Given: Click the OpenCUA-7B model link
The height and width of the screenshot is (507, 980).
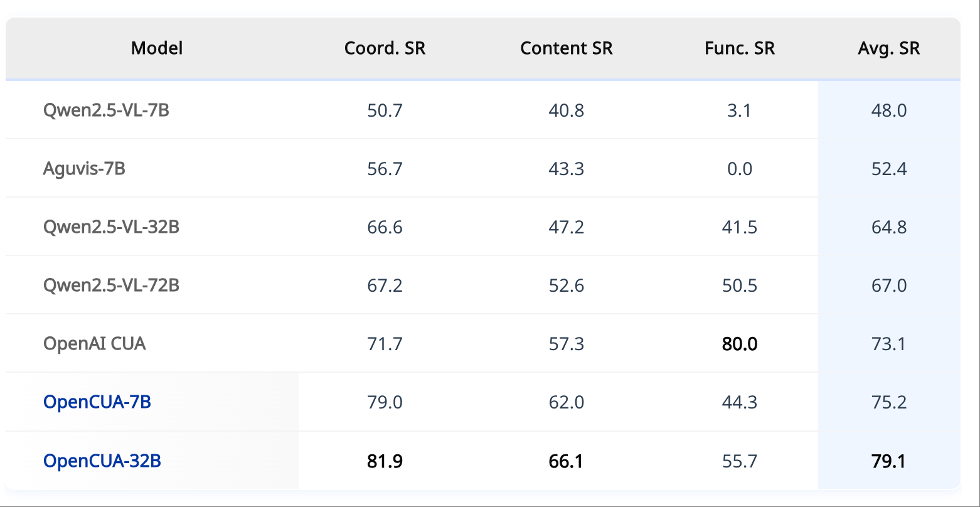Looking at the screenshot, I should tap(97, 402).
